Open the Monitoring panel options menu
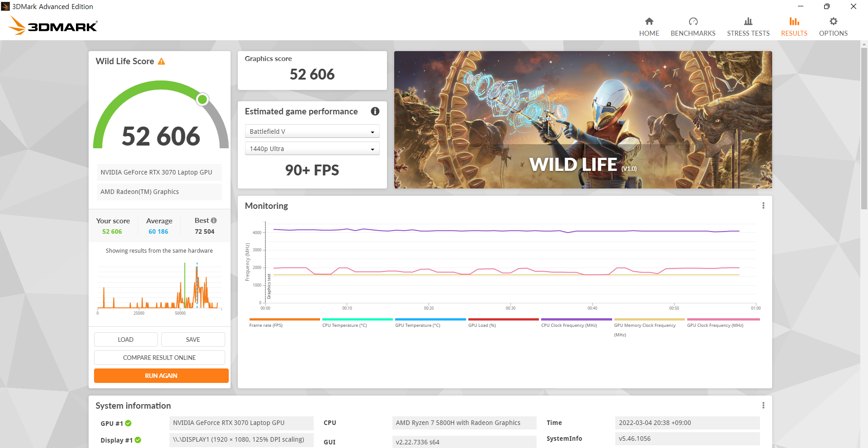This screenshot has width=868, height=448. 763,206
